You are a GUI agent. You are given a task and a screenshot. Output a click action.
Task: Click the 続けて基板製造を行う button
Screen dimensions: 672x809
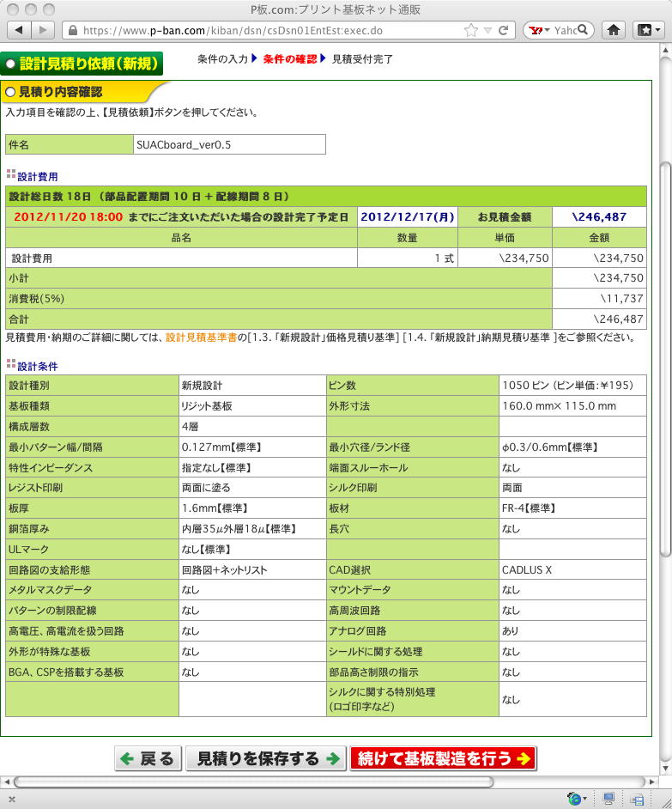(x=443, y=758)
